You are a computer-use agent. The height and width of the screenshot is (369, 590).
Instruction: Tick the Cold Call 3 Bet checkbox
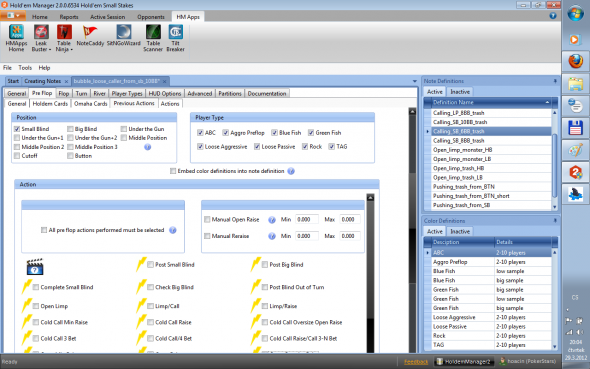pyautogui.click(x=36, y=339)
